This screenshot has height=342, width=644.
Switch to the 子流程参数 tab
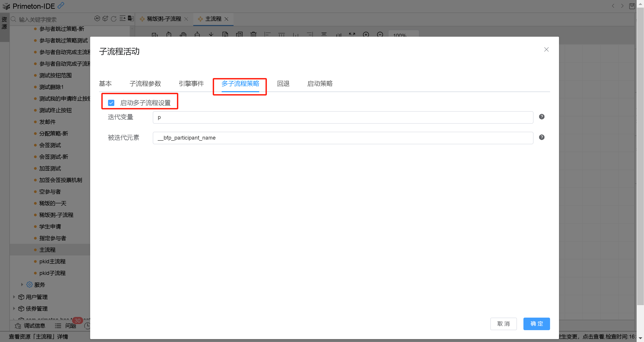(x=145, y=83)
